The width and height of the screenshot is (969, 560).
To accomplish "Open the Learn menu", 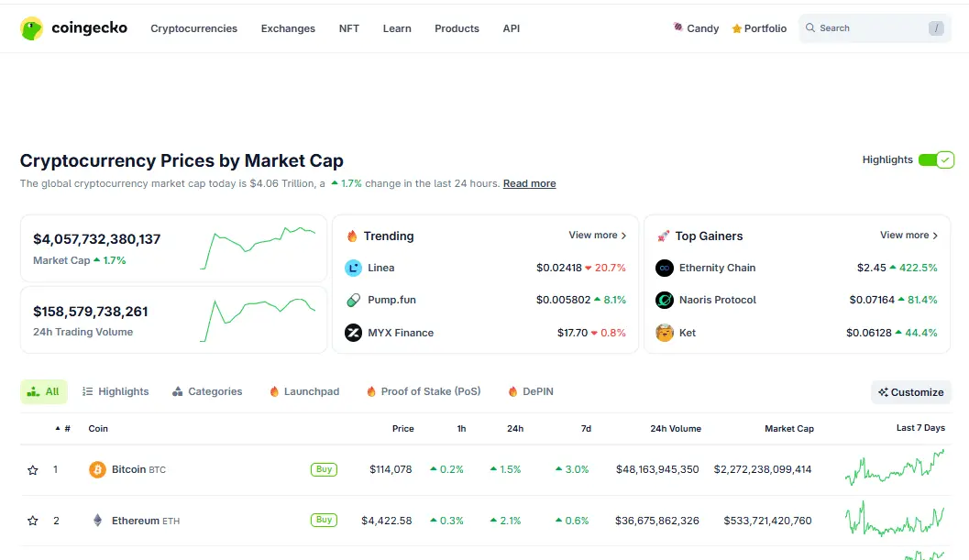I will pyautogui.click(x=397, y=28).
